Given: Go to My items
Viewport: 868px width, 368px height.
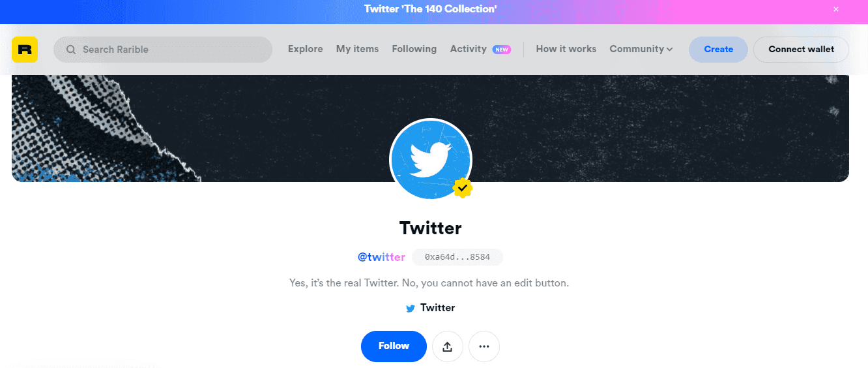Looking at the screenshot, I should tap(357, 49).
